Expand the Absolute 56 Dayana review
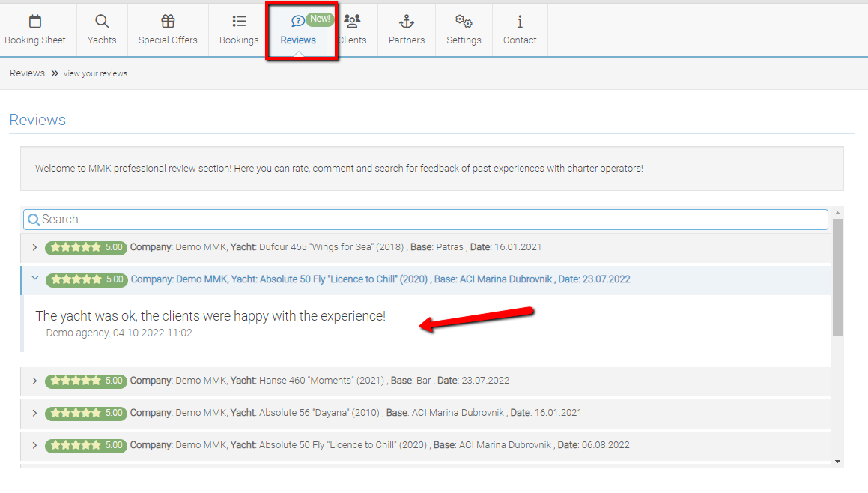The image size is (868, 493). (x=34, y=414)
